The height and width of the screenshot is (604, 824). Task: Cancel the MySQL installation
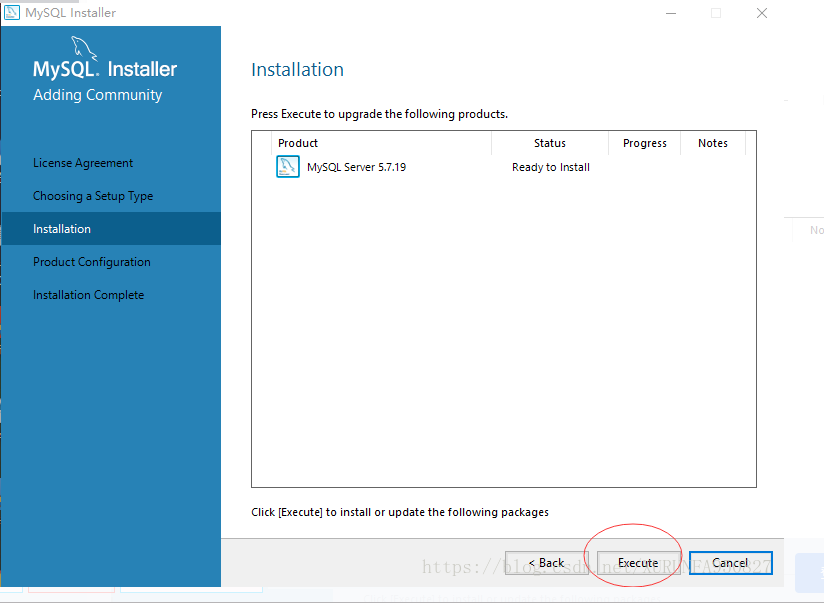click(x=730, y=563)
